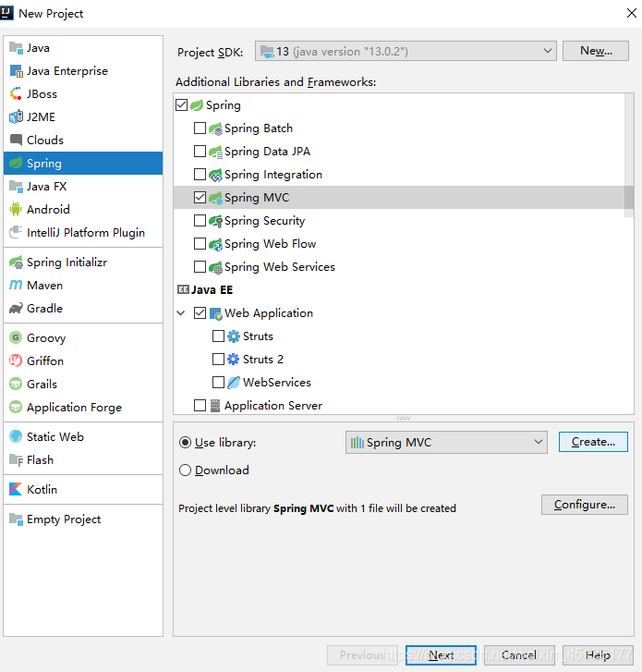642x672 pixels.
Task: Click the Grails icon
Action: click(x=16, y=384)
